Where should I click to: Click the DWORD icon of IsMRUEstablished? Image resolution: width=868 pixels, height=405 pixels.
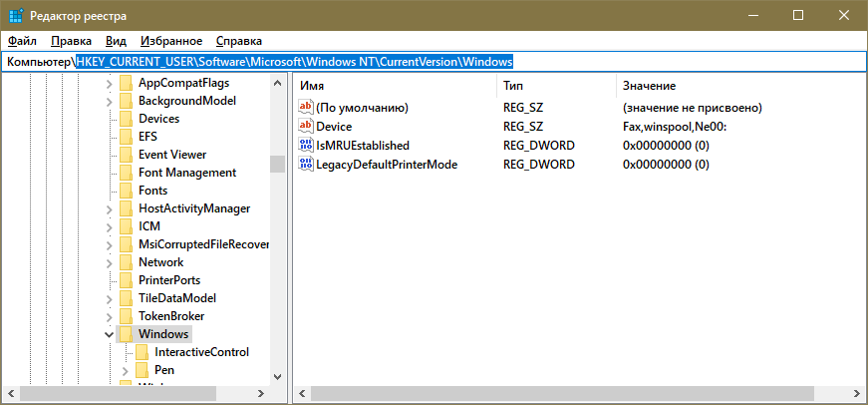click(306, 146)
